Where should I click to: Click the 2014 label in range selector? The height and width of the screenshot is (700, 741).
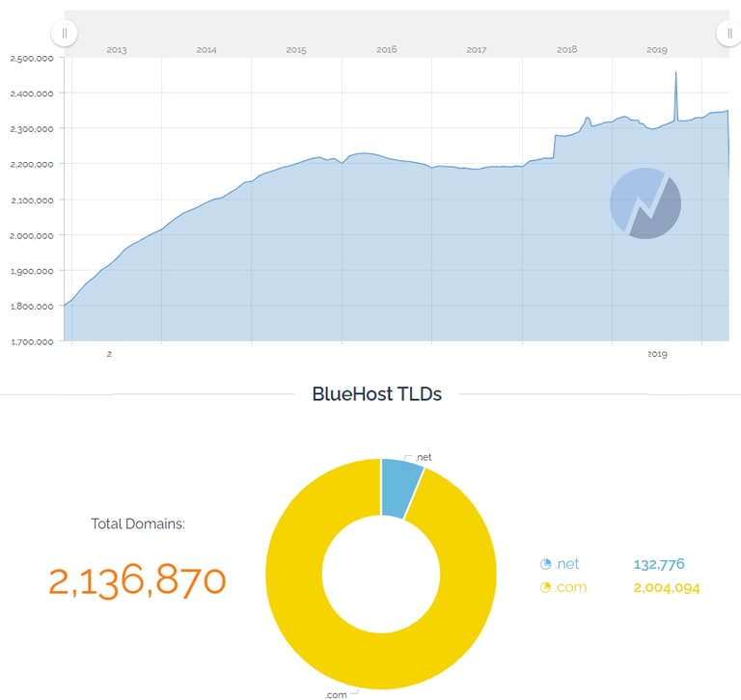(x=206, y=49)
